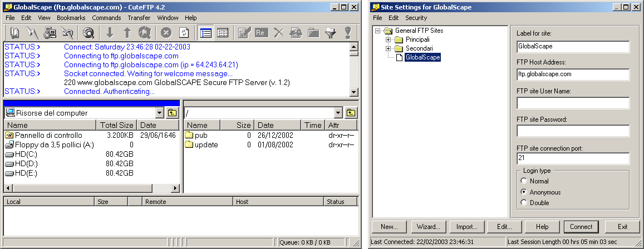
Task: Click the Import... button
Action: pyautogui.click(x=466, y=226)
